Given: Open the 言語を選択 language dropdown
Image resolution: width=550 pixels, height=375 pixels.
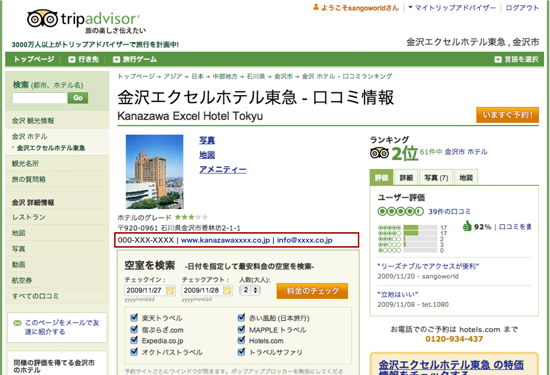Looking at the screenshot, I should click(516, 59).
